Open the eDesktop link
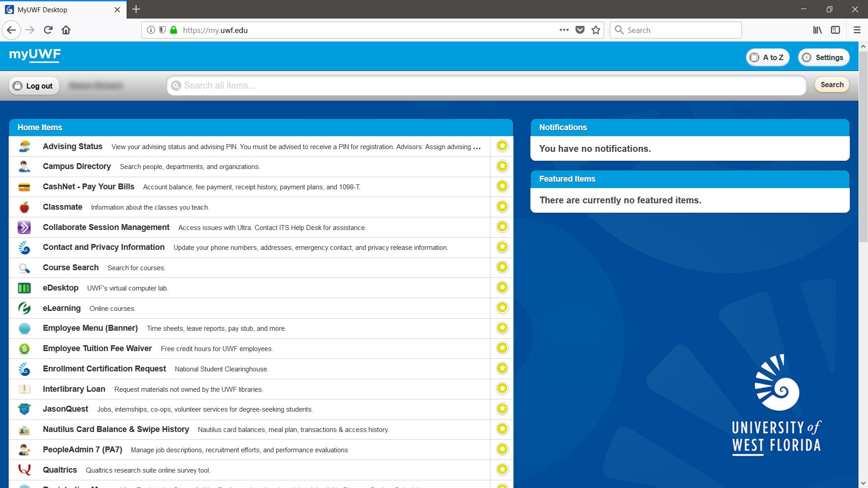The width and height of the screenshot is (868, 488). coord(61,288)
